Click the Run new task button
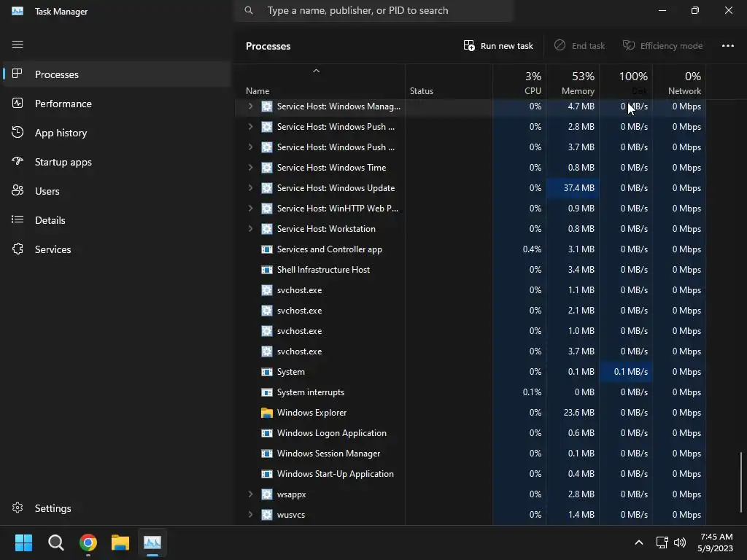This screenshot has width=747, height=560. click(498, 46)
